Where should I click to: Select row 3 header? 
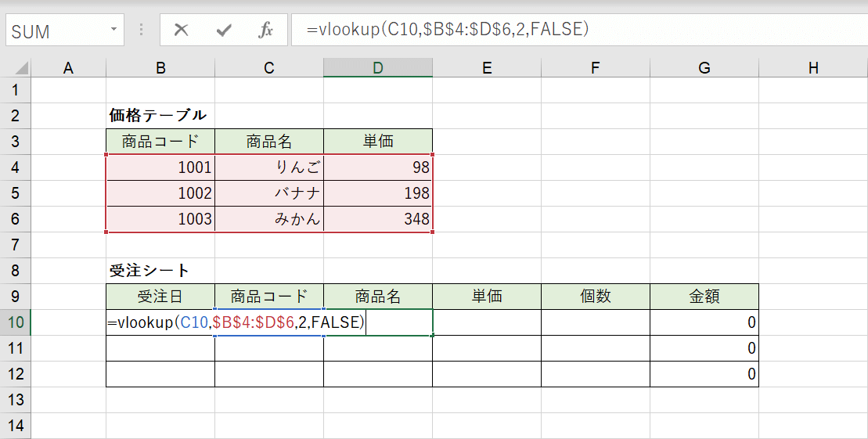[x=16, y=141]
